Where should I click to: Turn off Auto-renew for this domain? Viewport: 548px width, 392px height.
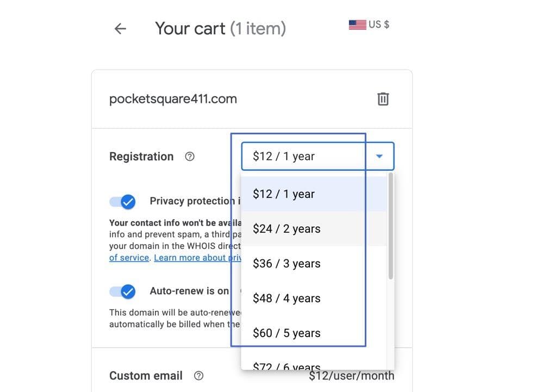[x=122, y=291]
